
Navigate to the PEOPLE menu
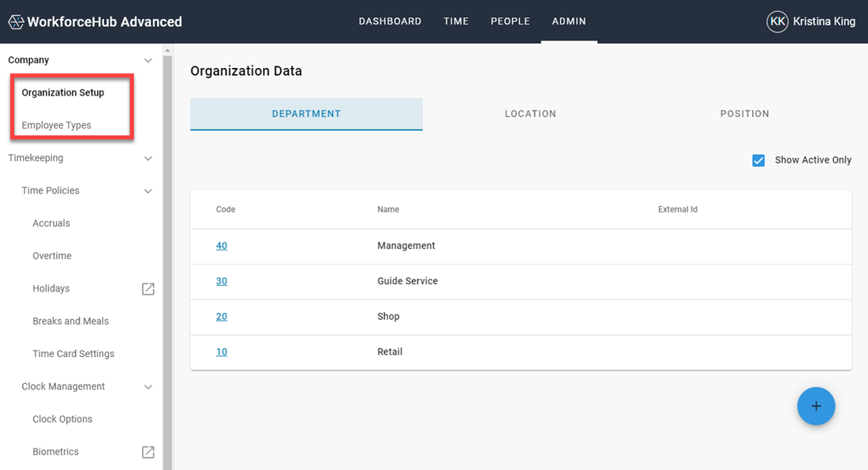pos(510,21)
